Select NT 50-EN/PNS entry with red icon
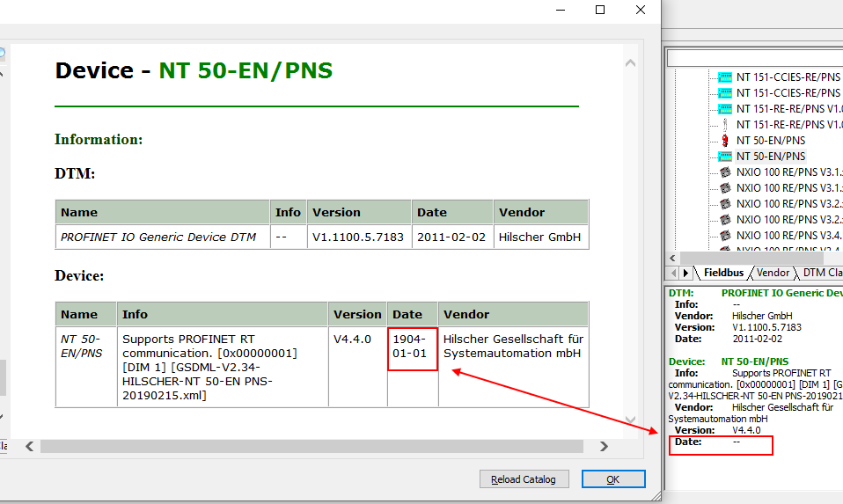The width and height of the screenshot is (843, 504). pos(771,141)
